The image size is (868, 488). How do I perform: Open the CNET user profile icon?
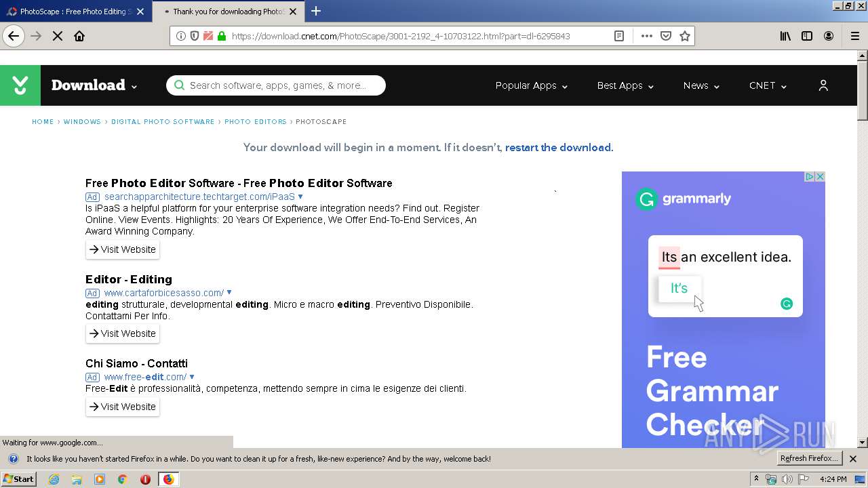coord(823,85)
